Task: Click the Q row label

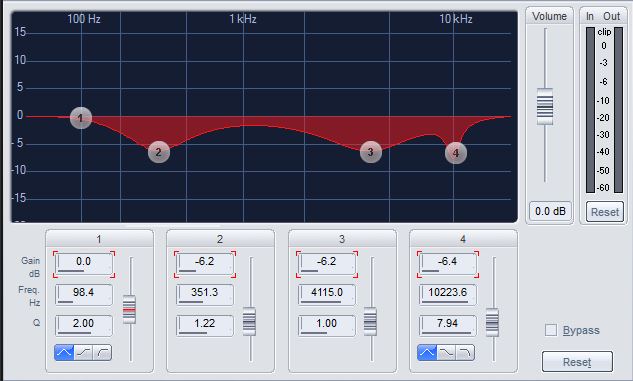Action: (x=36, y=322)
